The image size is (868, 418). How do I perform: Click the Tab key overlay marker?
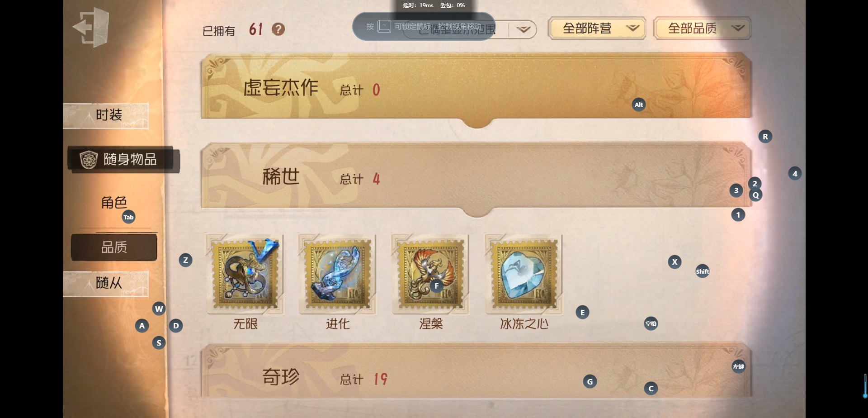[x=128, y=217]
